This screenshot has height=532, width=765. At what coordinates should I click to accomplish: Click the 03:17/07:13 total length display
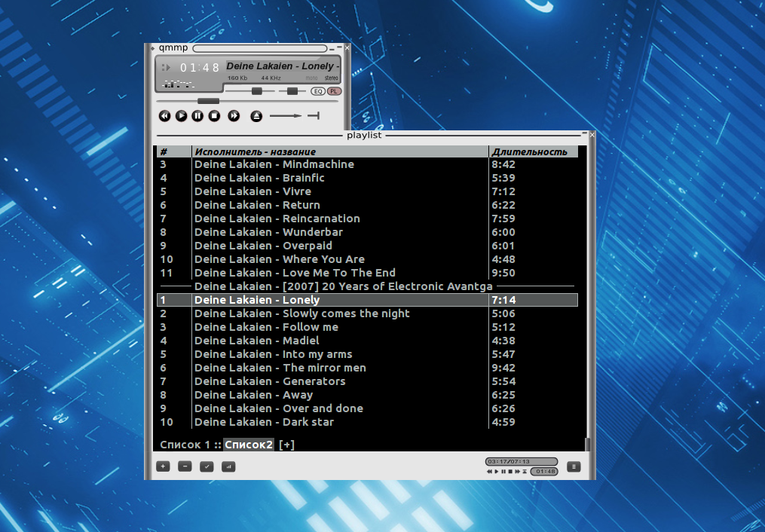[x=521, y=461]
